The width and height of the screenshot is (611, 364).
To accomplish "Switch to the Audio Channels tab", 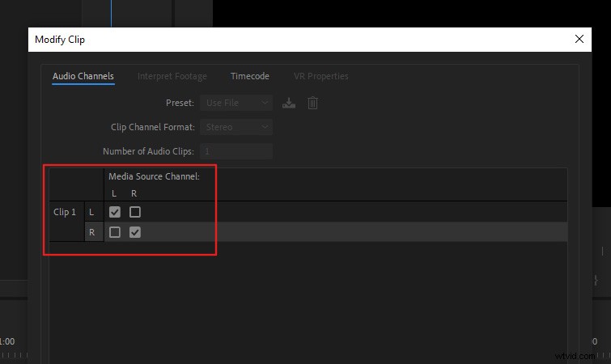I will (x=83, y=76).
